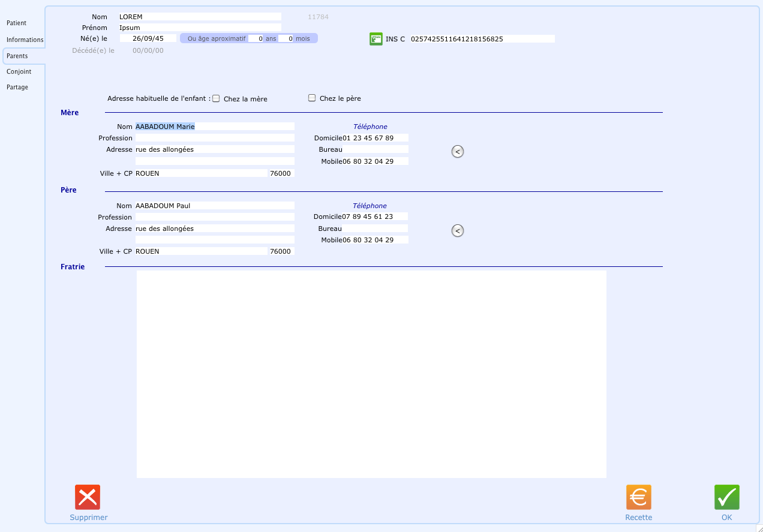Click the INS C number field
The height and width of the screenshot is (532, 763).
tap(482, 39)
